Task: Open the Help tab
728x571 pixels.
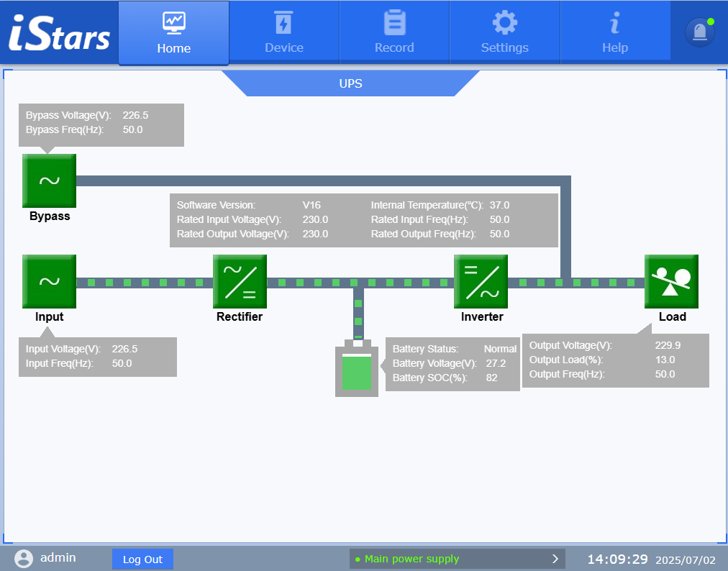Action: tap(615, 33)
